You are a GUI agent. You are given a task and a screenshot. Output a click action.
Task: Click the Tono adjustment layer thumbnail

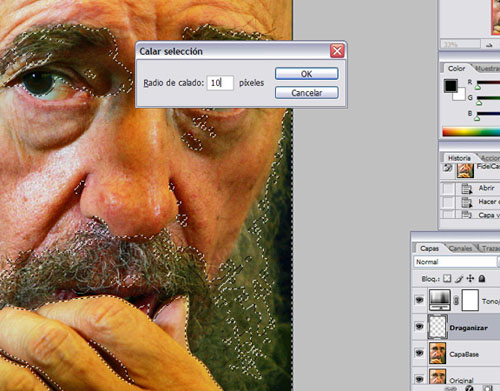click(x=439, y=300)
